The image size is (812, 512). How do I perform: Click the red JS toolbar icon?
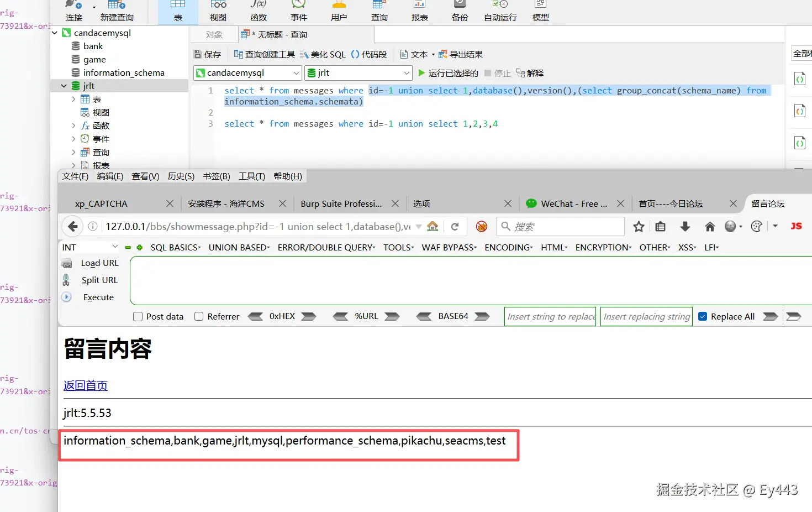click(796, 226)
